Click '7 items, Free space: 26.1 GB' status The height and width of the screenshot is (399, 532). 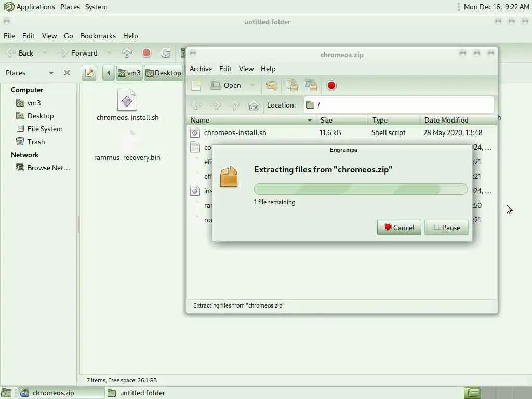[x=122, y=380]
